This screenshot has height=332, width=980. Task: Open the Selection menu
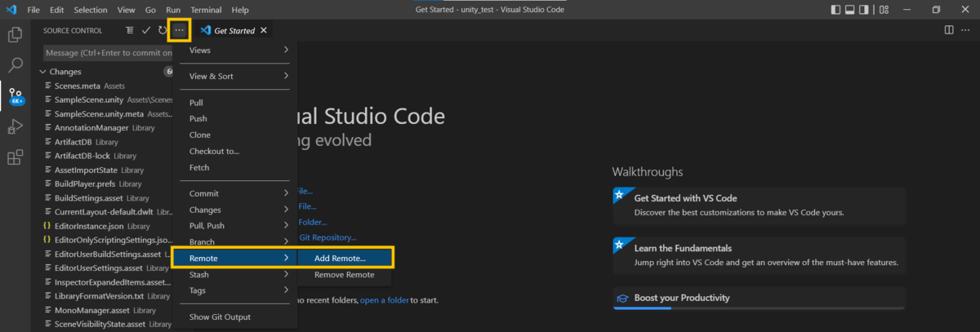click(90, 10)
